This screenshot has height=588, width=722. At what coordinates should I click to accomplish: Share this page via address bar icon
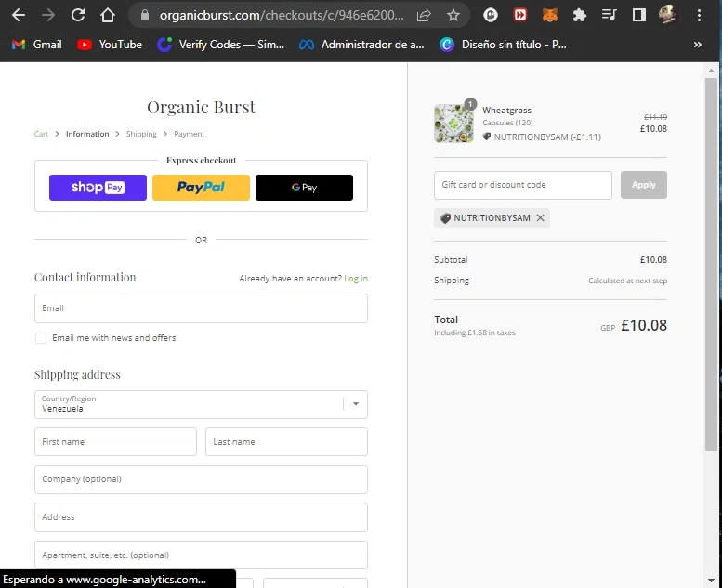click(x=424, y=15)
